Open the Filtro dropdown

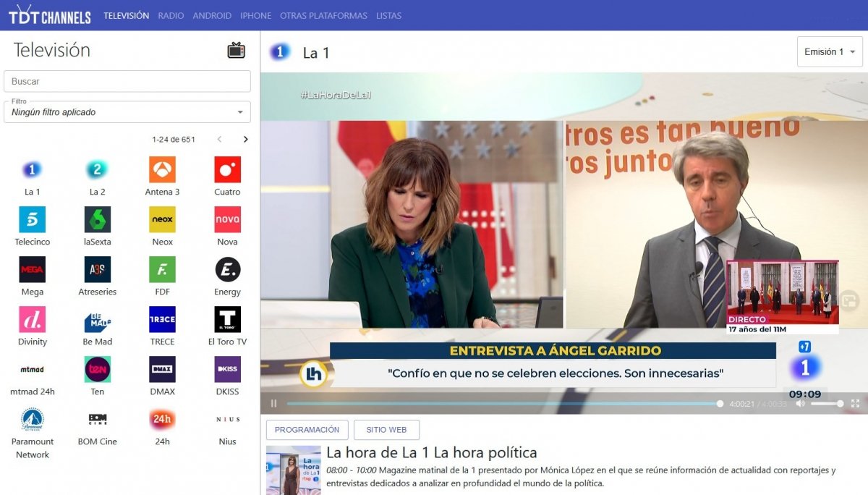[x=127, y=112]
